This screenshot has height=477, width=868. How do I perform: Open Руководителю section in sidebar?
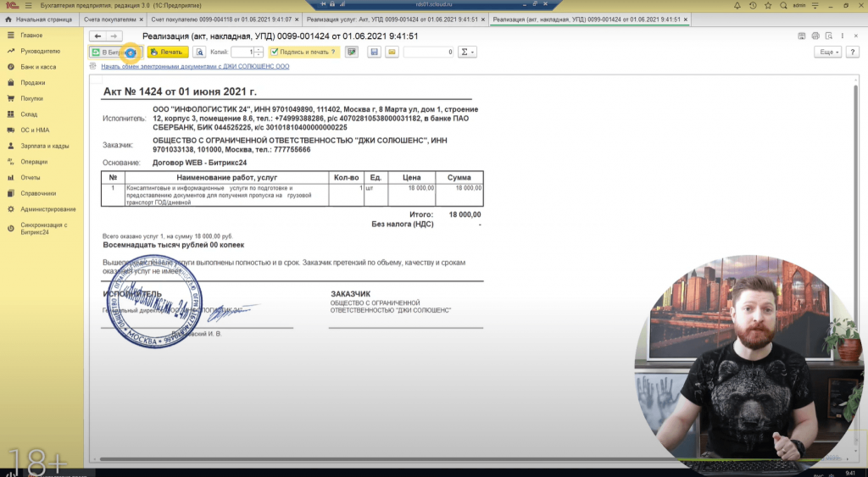pos(42,51)
